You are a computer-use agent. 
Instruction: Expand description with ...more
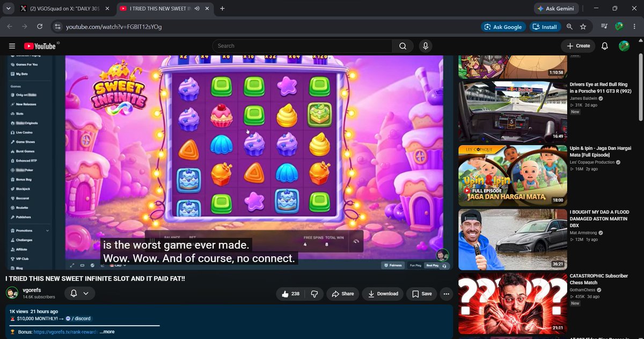(x=107, y=332)
